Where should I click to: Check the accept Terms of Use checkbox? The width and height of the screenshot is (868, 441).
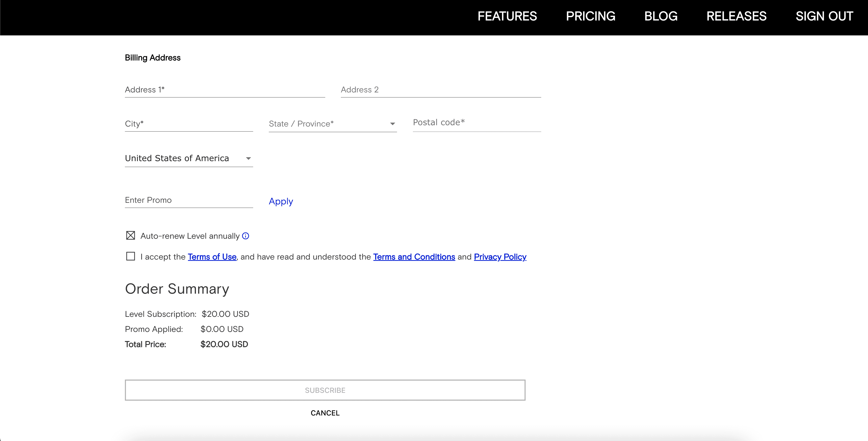tap(130, 256)
